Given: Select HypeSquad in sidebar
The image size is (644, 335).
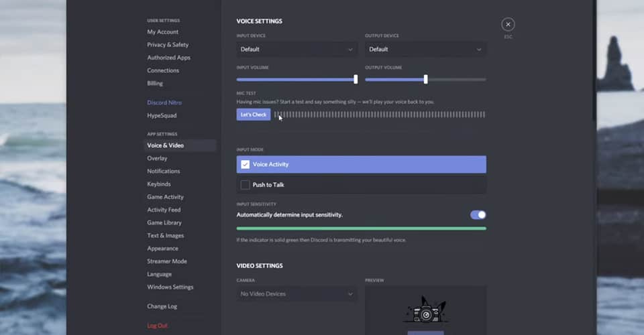Looking at the screenshot, I should pyautogui.click(x=162, y=116).
